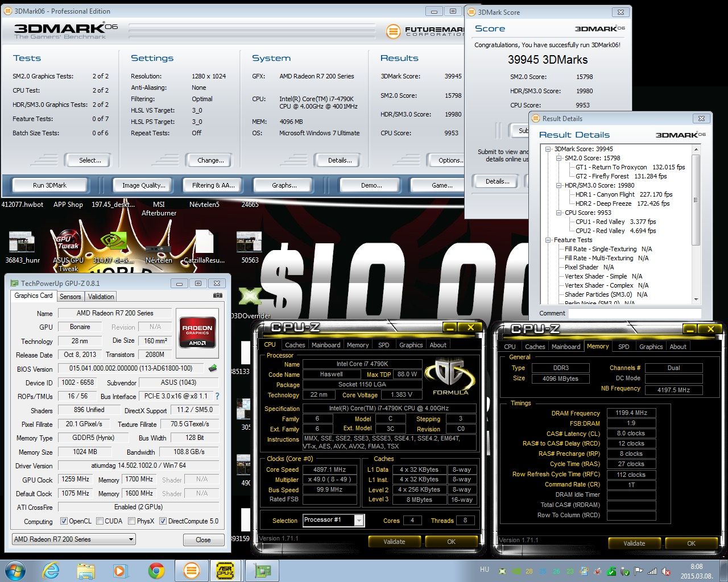The image size is (728, 582).
Task: Open the About tab in left CPU-Z
Action: click(x=438, y=345)
